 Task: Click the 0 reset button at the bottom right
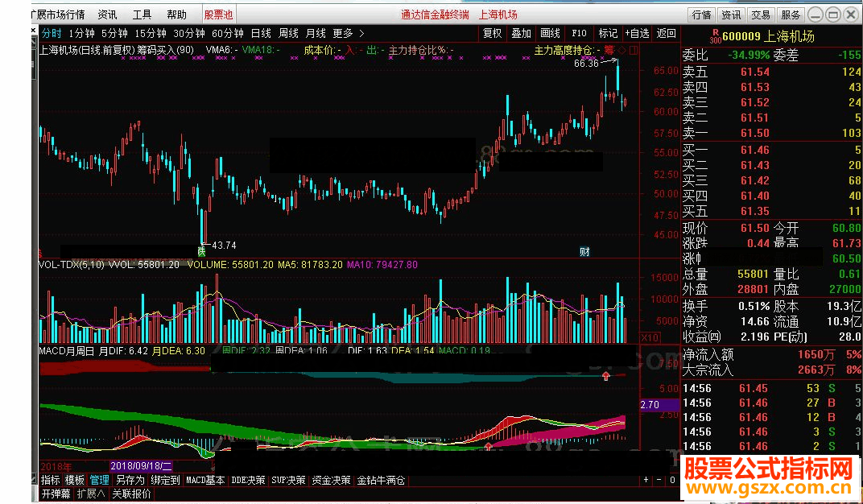click(672, 480)
